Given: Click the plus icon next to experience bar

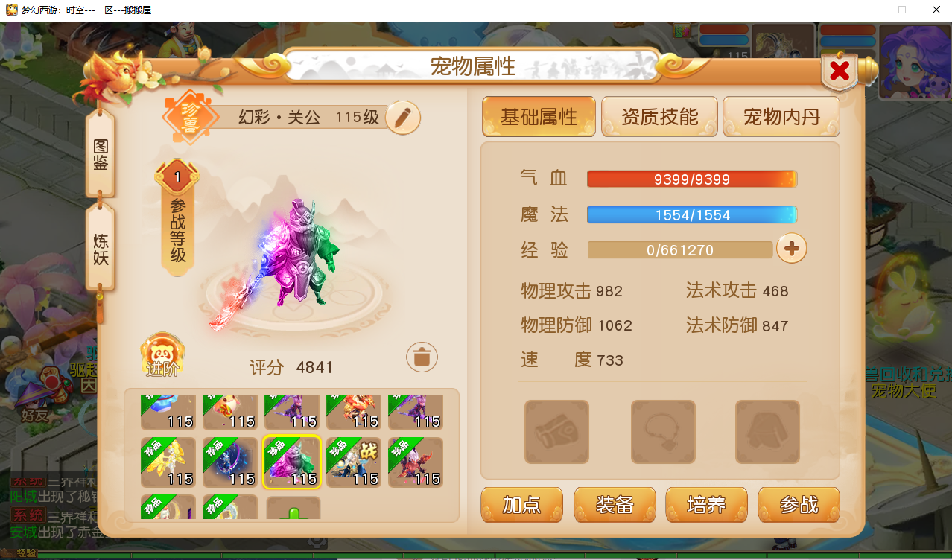Looking at the screenshot, I should (792, 249).
